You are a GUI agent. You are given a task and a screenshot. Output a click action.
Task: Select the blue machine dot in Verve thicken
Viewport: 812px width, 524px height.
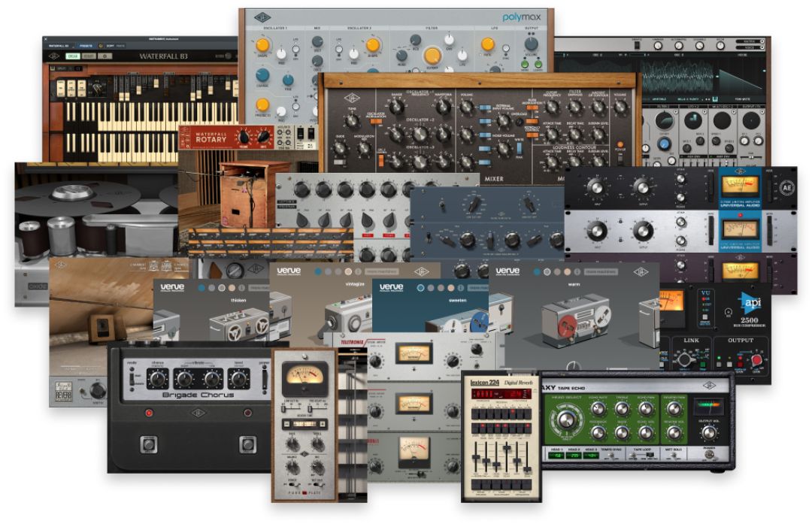[202, 288]
